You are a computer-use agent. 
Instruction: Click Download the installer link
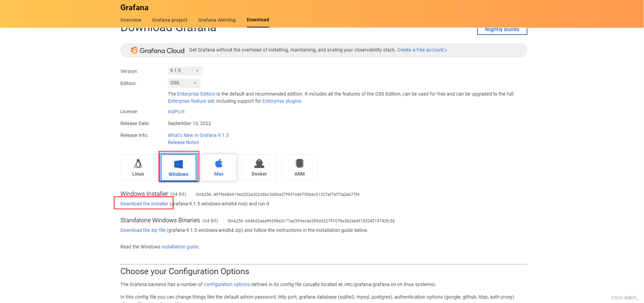[144, 204]
